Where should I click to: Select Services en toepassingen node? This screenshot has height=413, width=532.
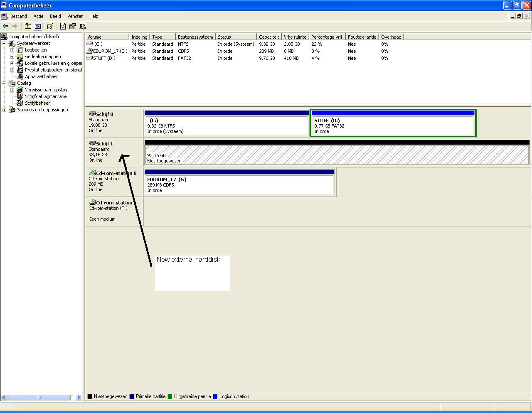click(42, 110)
